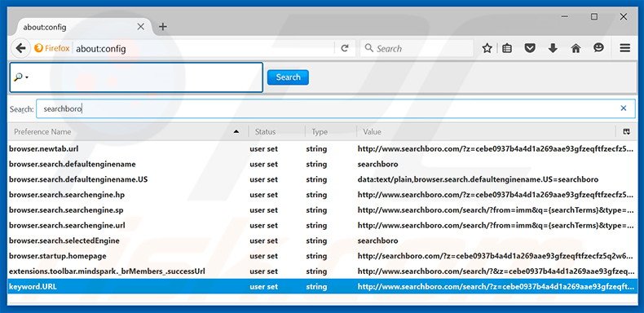Screen dimensions: 644x313
Task: Click the toolbar search input box
Action: pos(417,48)
